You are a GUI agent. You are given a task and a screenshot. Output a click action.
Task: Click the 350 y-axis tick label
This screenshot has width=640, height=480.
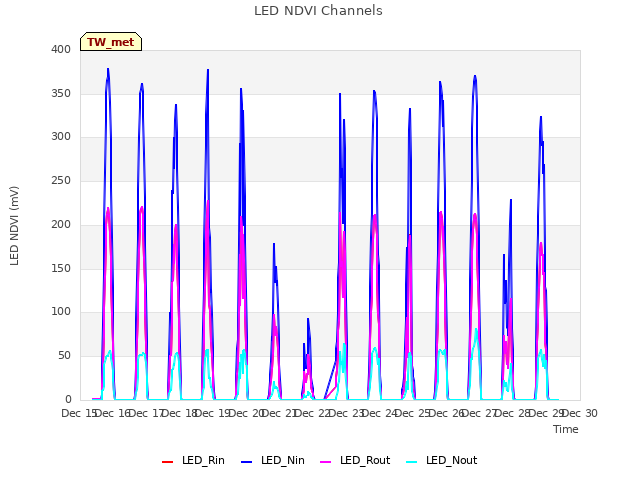[61, 93]
